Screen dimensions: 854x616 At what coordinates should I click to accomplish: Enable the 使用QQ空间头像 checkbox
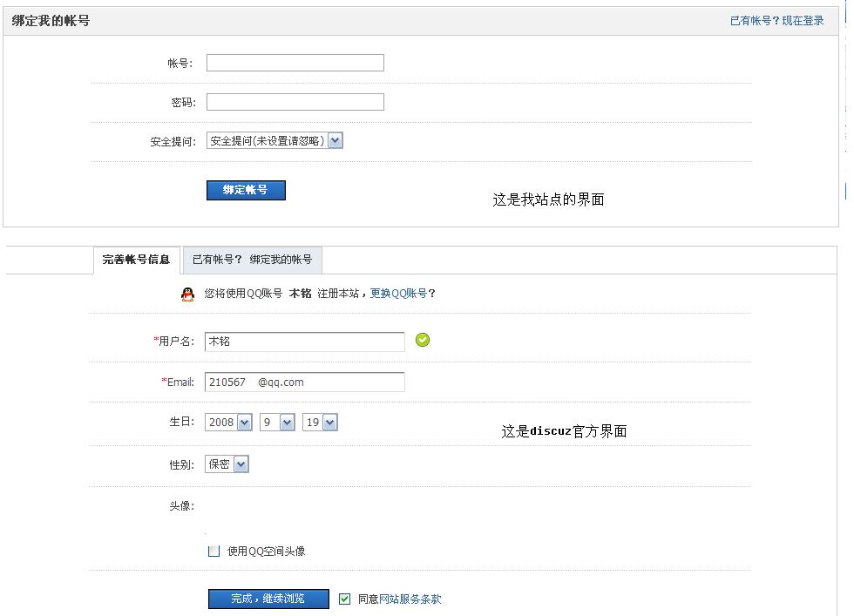213,550
